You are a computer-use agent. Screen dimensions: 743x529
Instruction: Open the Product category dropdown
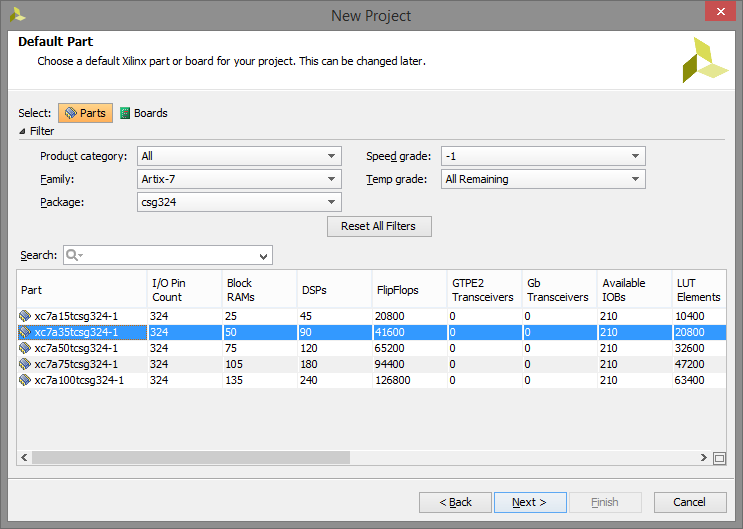(x=239, y=156)
